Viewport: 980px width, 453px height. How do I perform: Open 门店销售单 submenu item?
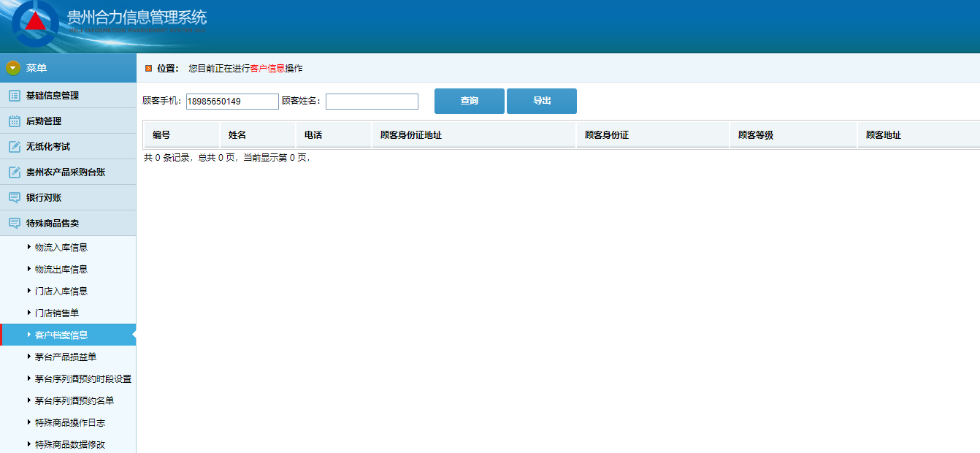tap(57, 313)
